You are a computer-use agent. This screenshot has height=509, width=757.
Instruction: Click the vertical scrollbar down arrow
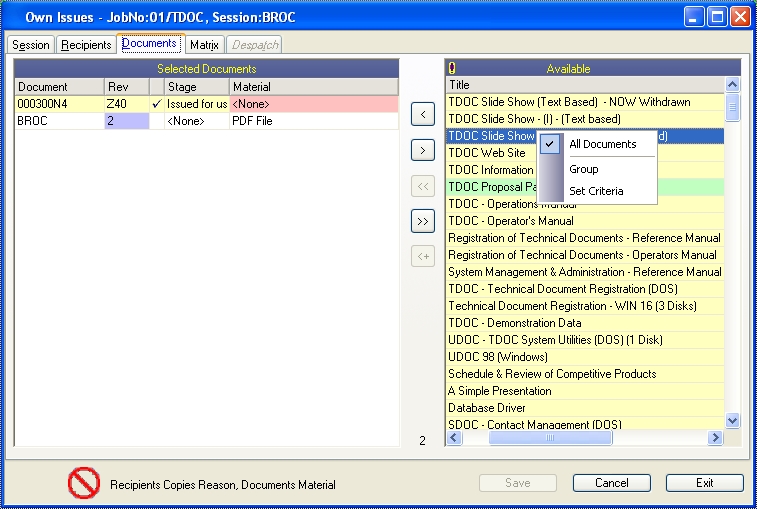732,421
